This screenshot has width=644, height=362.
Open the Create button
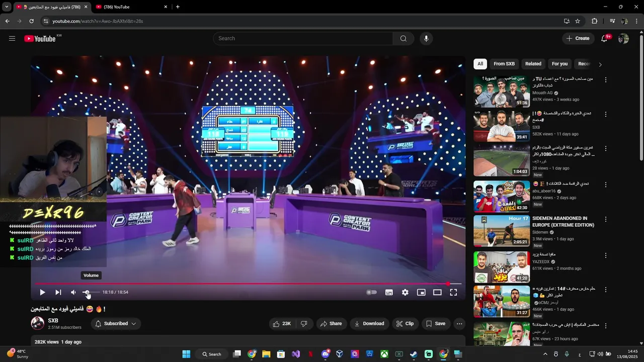click(578, 39)
